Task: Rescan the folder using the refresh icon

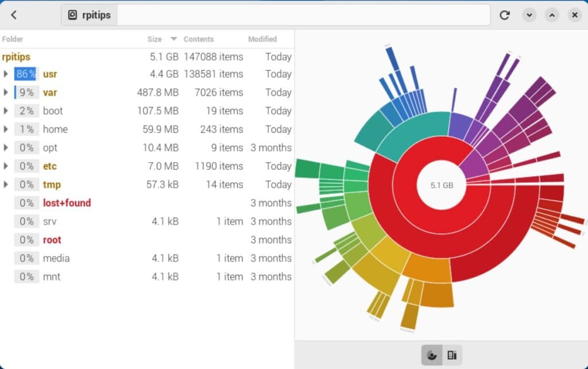Action: click(x=504, y=15)
